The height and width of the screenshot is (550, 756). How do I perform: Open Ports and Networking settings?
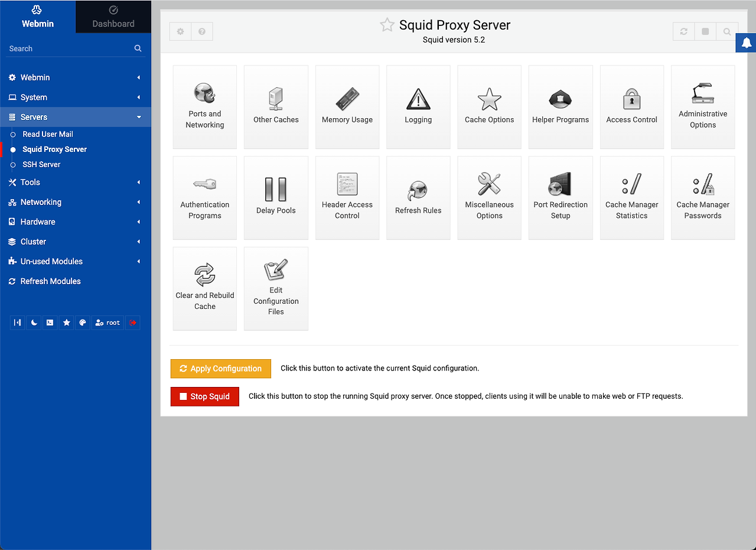tap(205, 107)
